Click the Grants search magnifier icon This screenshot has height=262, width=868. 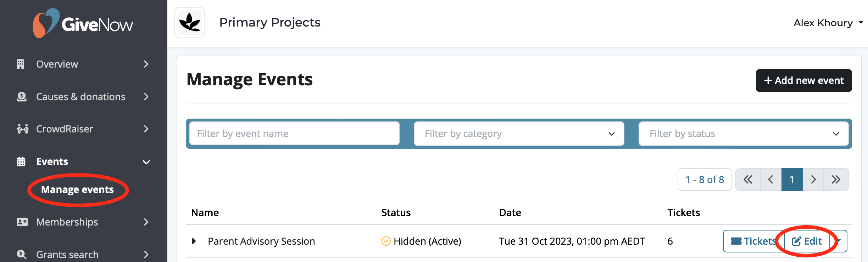point(22,254)
